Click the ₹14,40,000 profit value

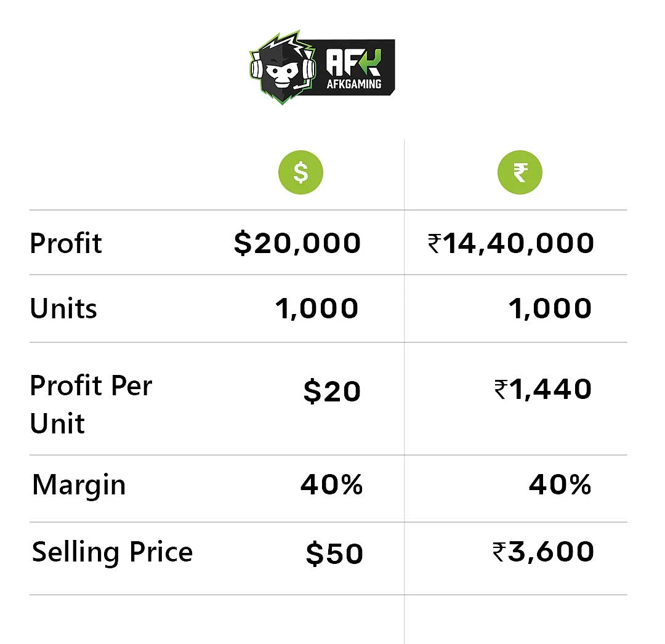510,243
